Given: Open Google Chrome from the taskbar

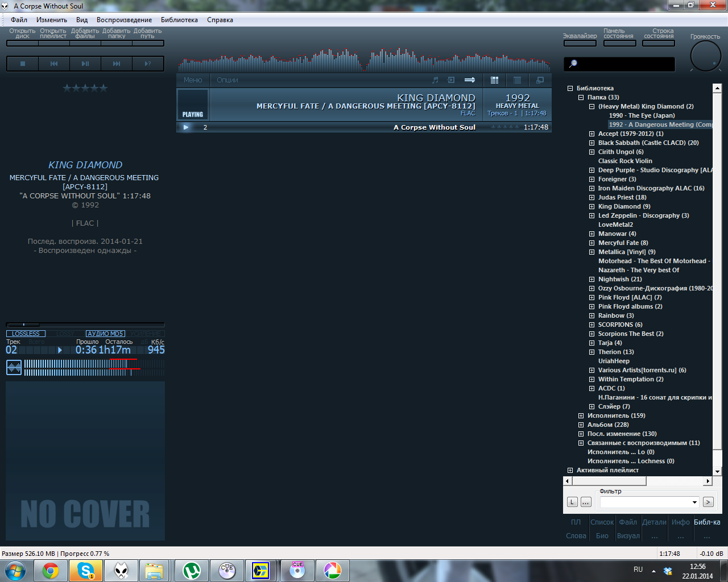Looking at the screenshot, I should [51, 571].
